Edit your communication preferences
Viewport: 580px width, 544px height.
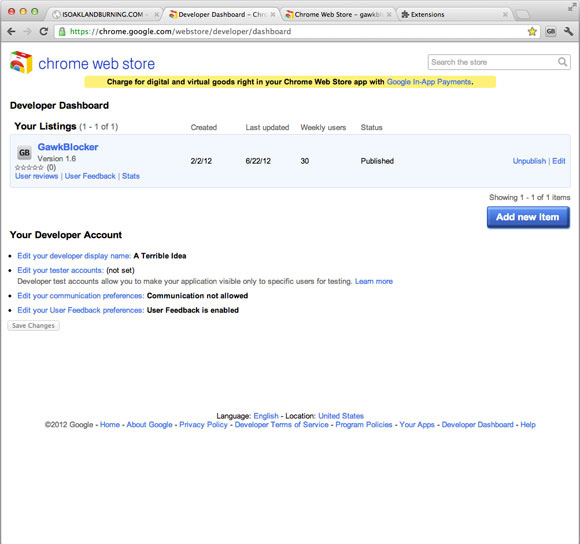click(81, 296)
